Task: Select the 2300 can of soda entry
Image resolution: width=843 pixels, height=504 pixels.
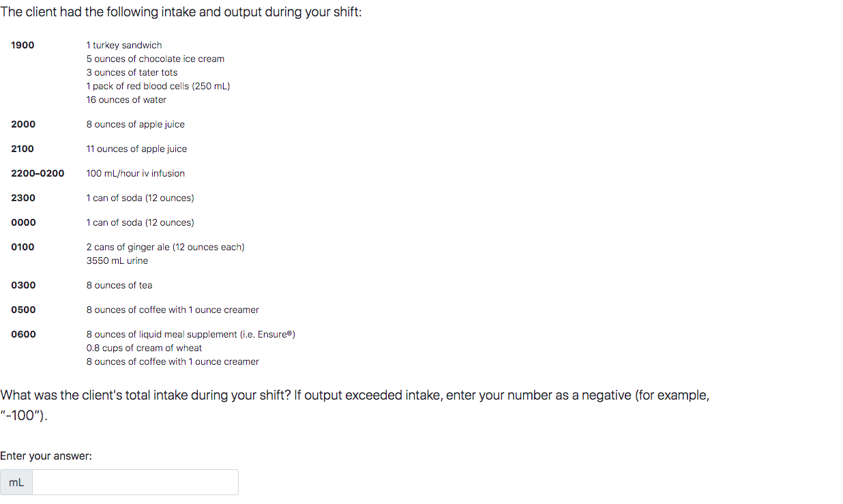Action: click(x=140, y=198)
